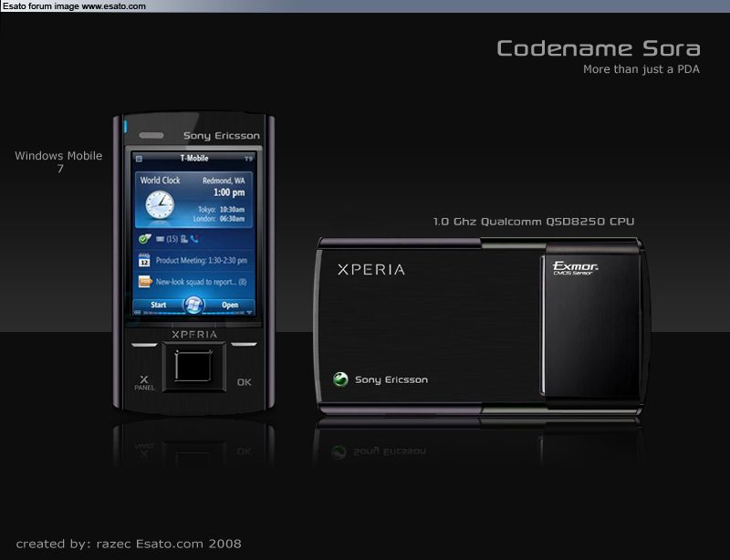The image size is (730, 560).
Task: Tap the envelope icon showing (15)
Action: (x=160, y=239)
